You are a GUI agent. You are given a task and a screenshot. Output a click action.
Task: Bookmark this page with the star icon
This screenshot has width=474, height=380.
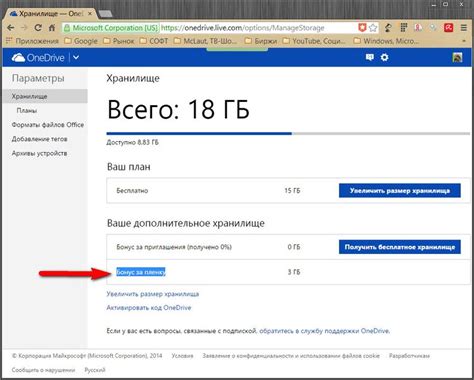[373, 28]
